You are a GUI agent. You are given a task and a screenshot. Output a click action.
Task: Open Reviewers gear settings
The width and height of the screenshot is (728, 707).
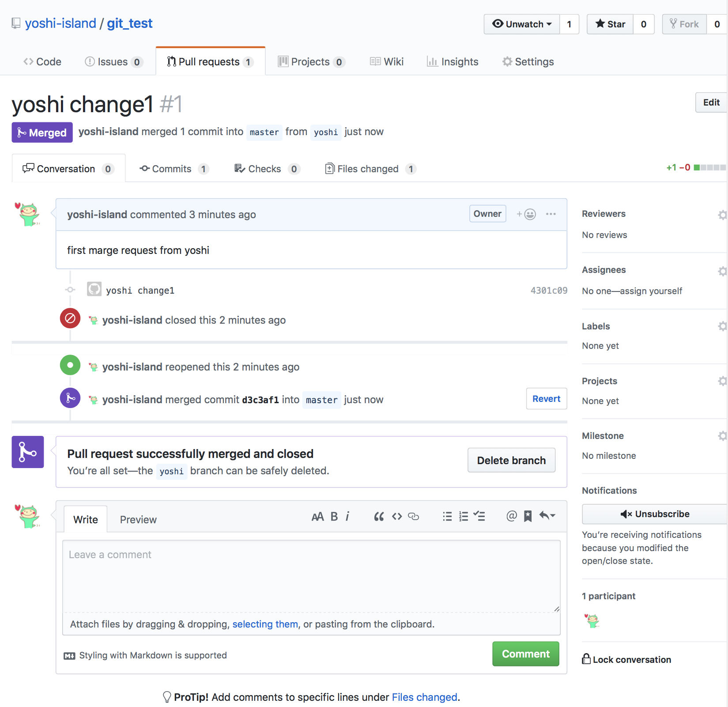722,215
